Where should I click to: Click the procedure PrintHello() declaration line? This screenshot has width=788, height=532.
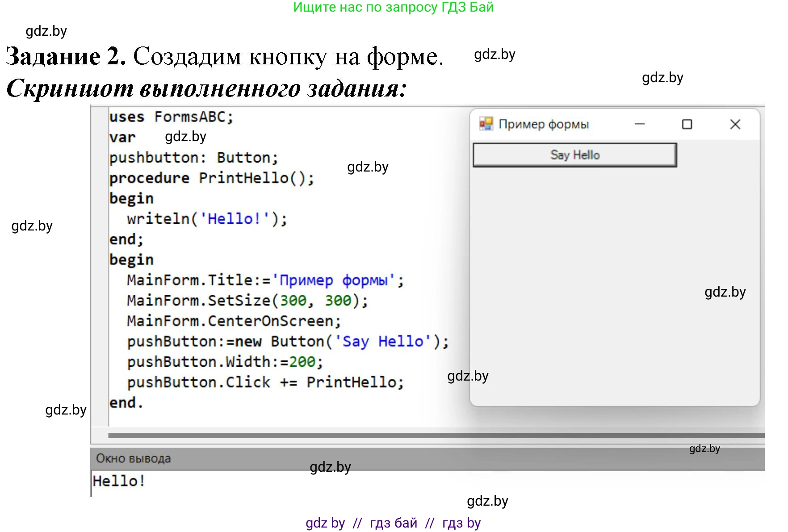[x=212, y=178]
